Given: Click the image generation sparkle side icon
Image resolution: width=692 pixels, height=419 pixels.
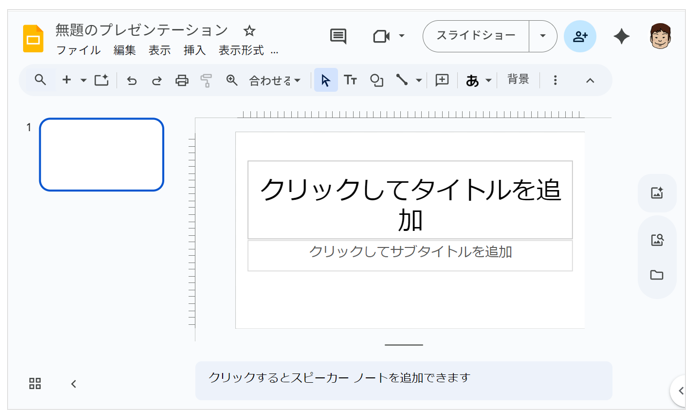Looking at the screenshot, I should [657, 193].
